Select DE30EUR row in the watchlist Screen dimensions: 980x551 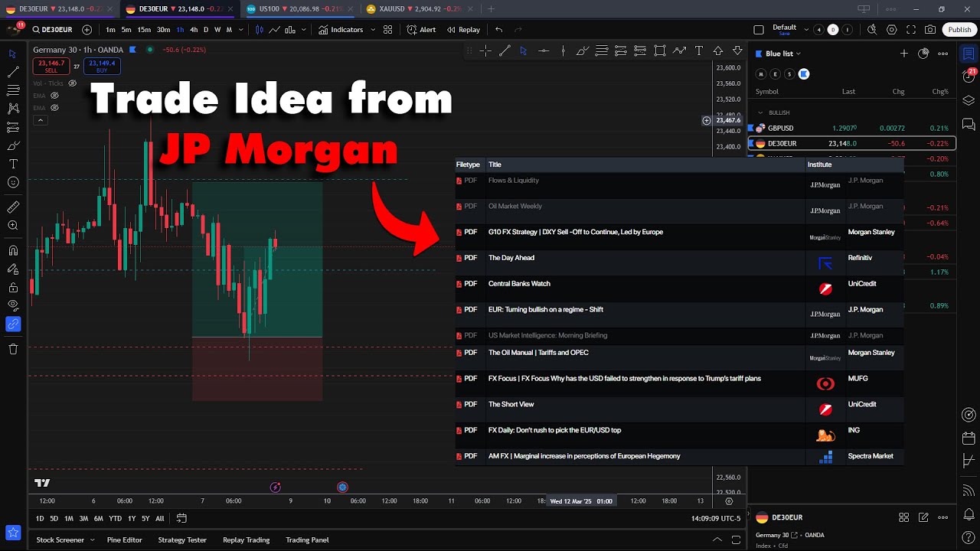tap(852, 143)
